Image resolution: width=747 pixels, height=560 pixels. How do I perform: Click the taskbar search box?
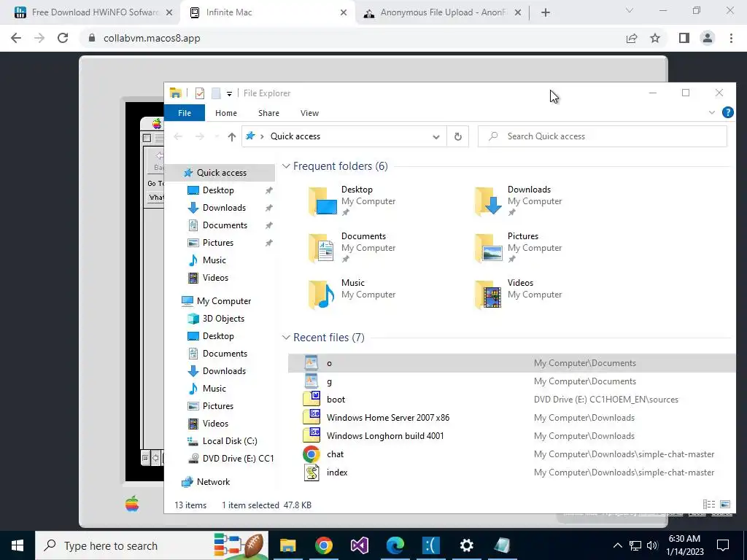(x=152, y=545)
